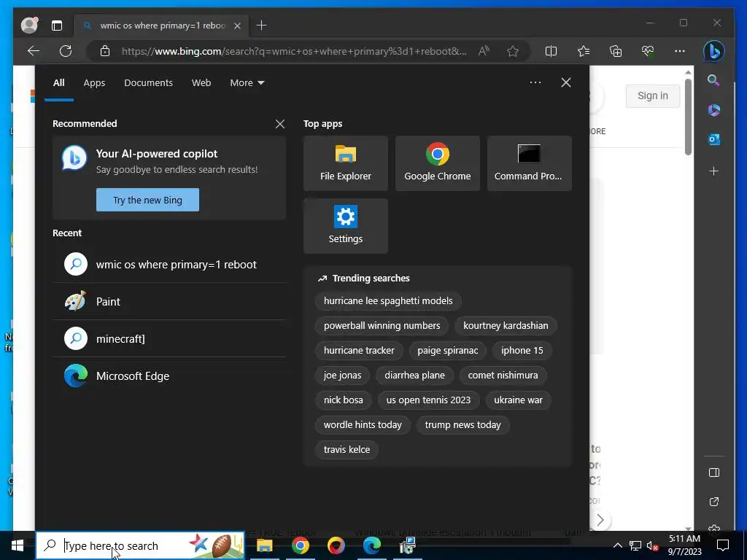Select trending 'hurricane lee spaghetti models'
747x560 pixels.
388,301
